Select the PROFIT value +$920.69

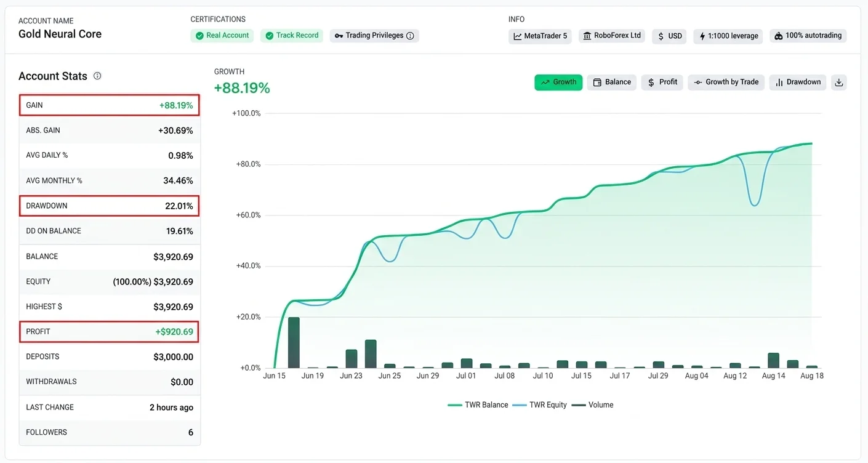[x=174, y=332]
